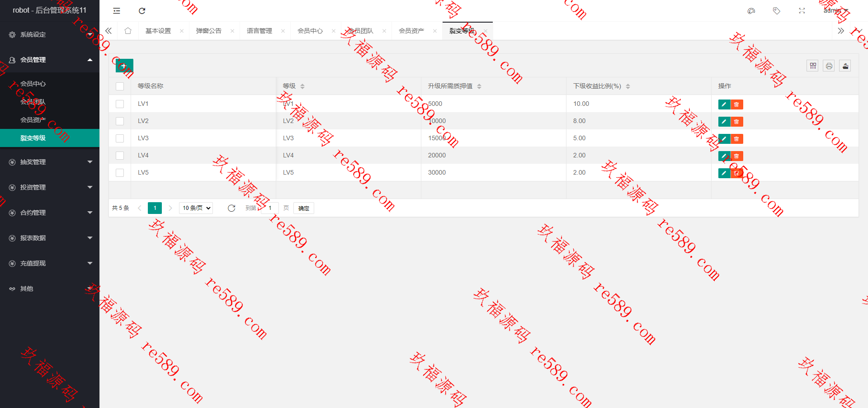Shift tabs left with the double-arrow icon
Image resolution: width=868 pixels, height=408 pixels.
(x=108, y=31)
